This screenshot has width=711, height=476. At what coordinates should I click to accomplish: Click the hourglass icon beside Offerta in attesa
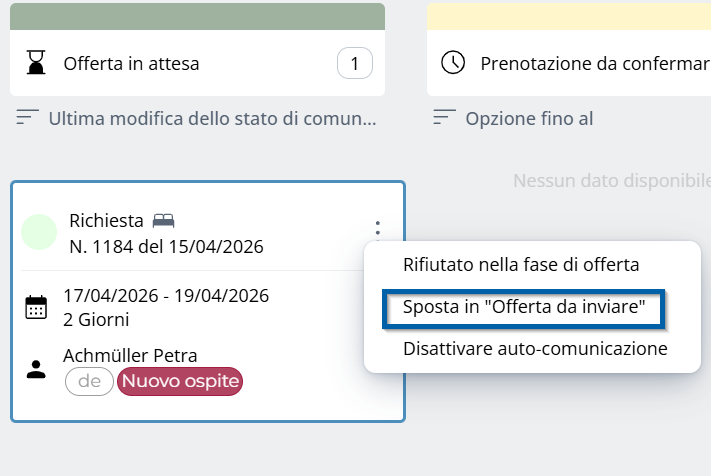36,63
